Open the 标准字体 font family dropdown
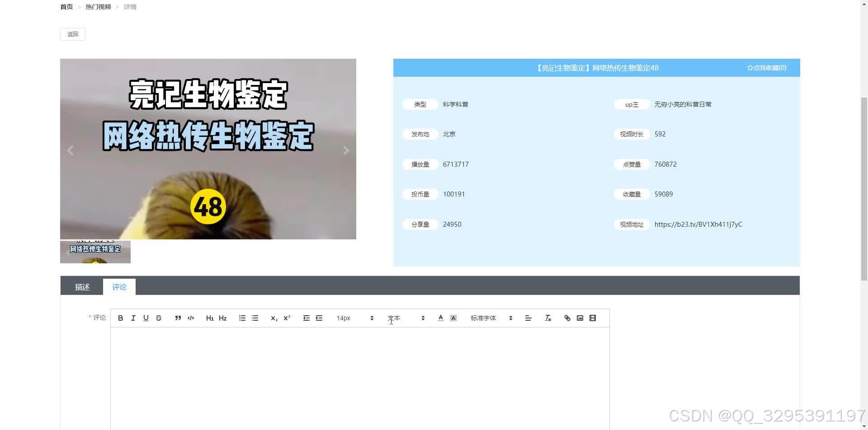This screenshot has width=868, height=430. click(x=491, y=318)
